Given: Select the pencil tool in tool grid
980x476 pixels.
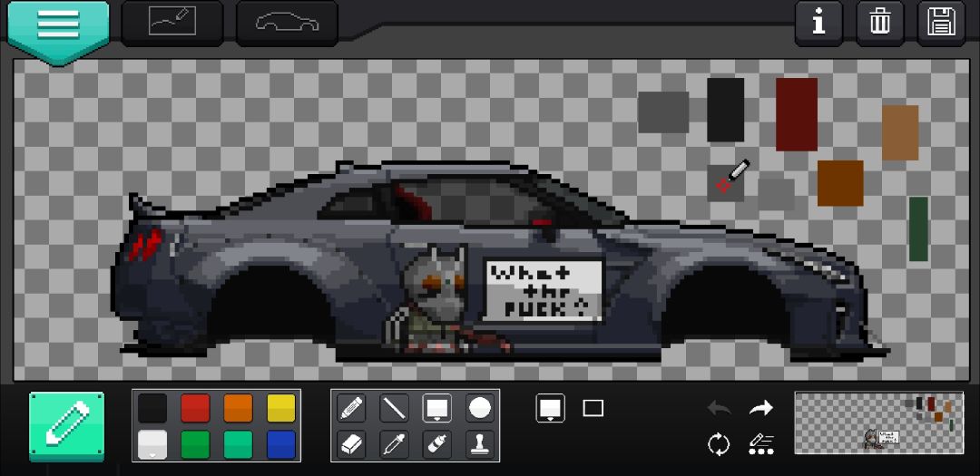Looking at the screenshot, I should [351, 408].
